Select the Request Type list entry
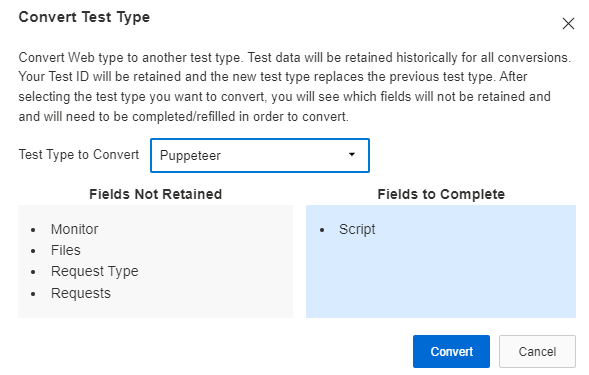 tap(95, 272)
